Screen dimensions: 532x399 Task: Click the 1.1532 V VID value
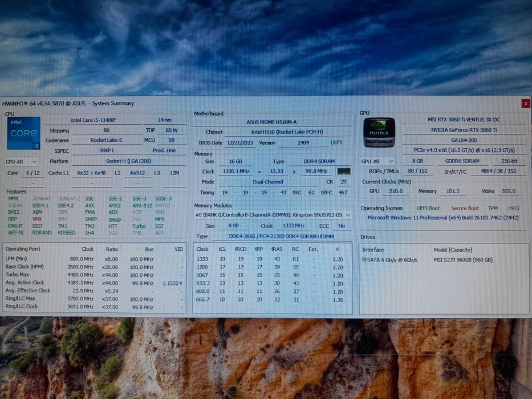coord(172,283)
